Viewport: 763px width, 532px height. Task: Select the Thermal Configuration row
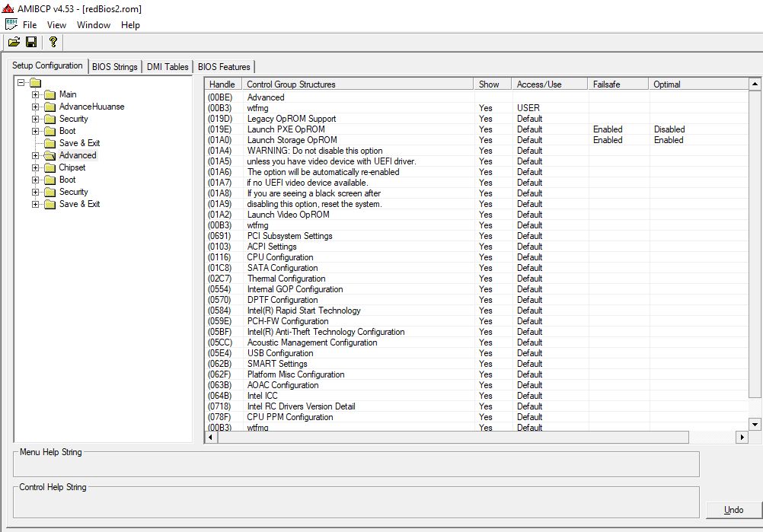pyautogui.click(x=477, y=279)
